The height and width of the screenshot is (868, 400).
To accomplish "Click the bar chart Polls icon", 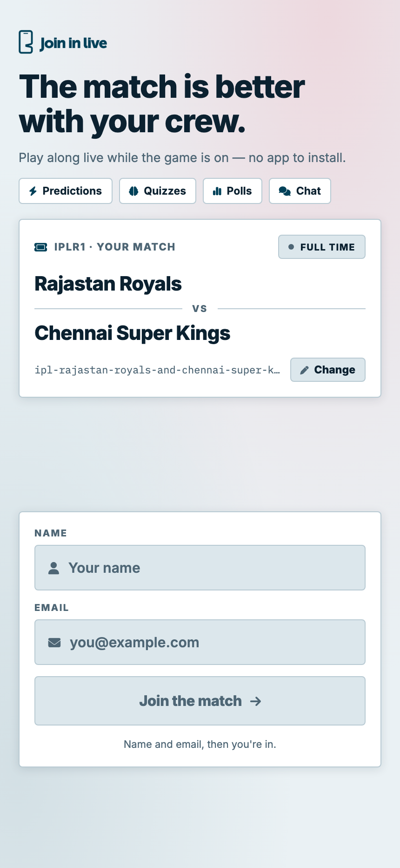I will coord(217,191).
